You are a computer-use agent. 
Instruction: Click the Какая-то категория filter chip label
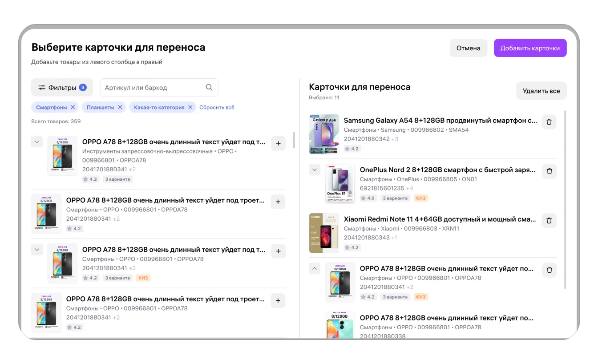click(x=159, y=107)
